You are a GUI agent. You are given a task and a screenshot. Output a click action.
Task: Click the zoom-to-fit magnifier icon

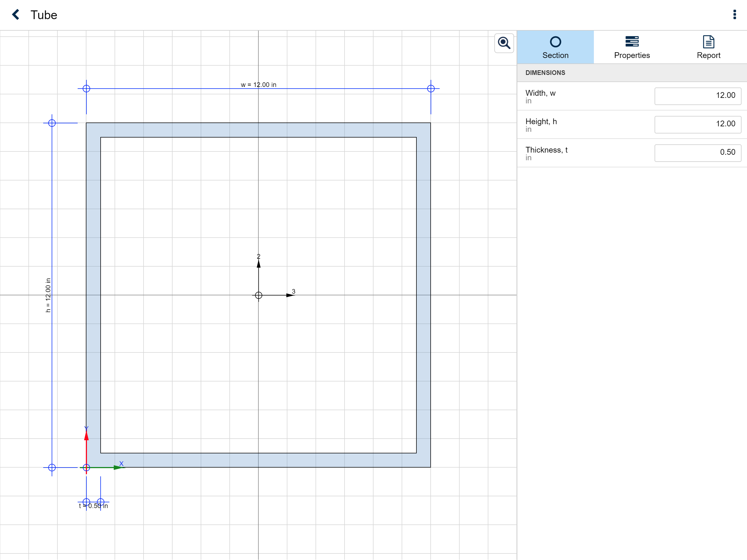tap(504, 43)
